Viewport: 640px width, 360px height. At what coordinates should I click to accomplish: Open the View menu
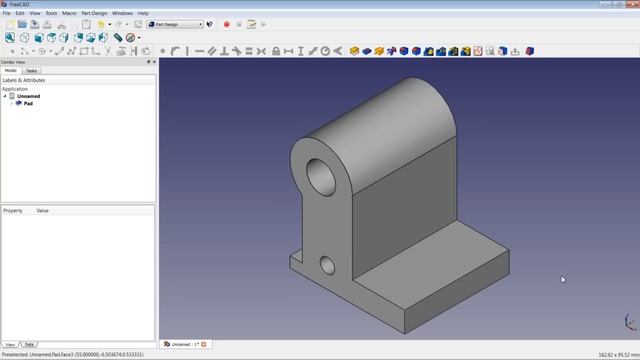(35, 13)
